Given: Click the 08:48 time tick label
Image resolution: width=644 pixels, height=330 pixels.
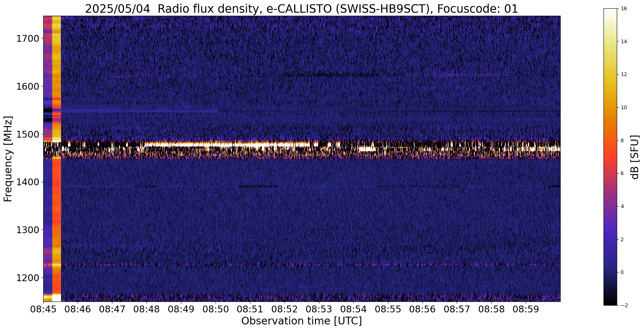Looking at the screenshot, I should click(x=147, y=309).
